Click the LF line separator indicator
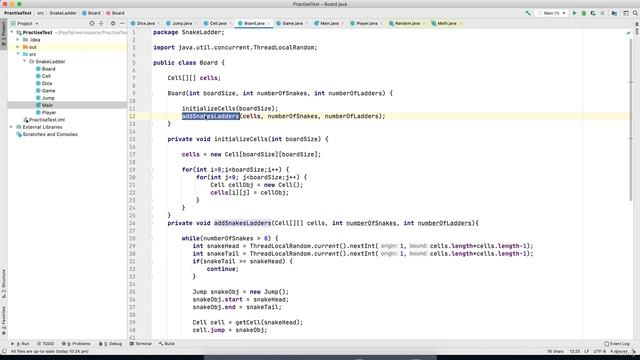Viewport: 640px width, 360px height. coord(587,351)
